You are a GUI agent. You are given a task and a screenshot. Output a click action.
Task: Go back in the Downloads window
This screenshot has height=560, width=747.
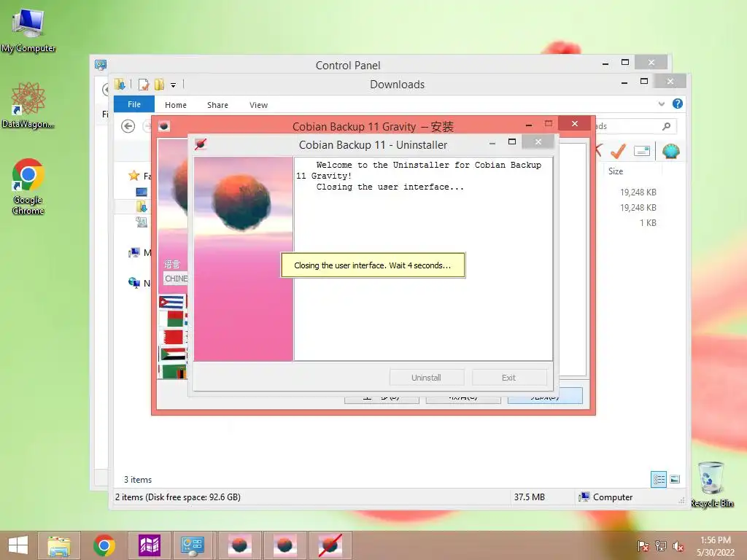[128, 126]
